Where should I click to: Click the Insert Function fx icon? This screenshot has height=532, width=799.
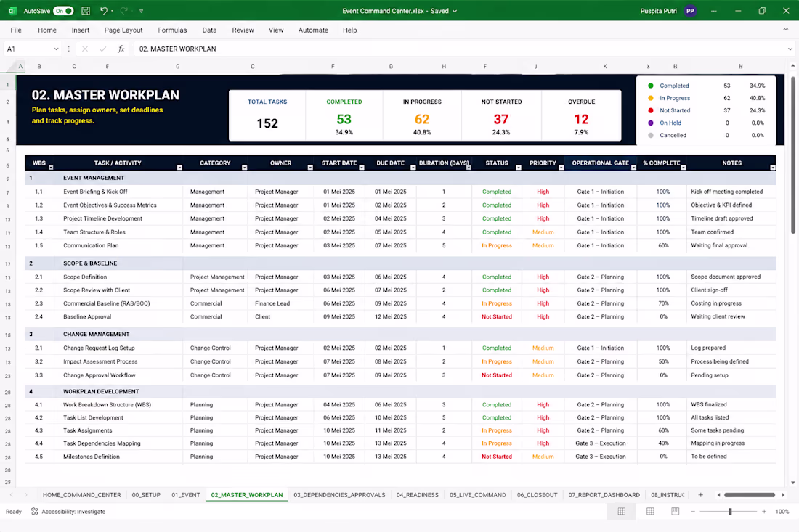point(121,49)
